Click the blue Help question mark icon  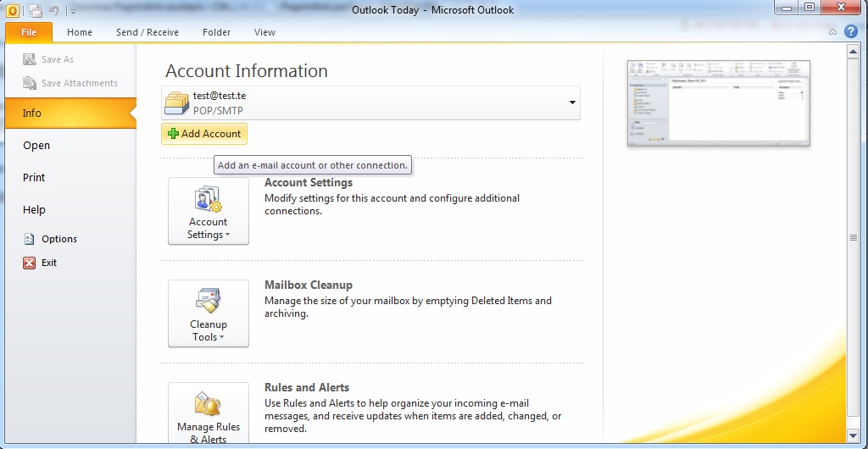(x=851, y=31)
